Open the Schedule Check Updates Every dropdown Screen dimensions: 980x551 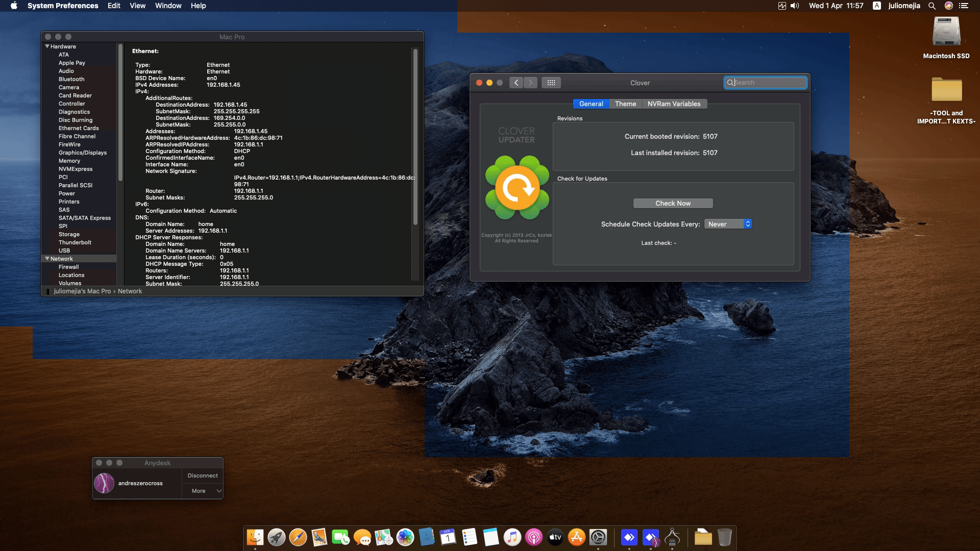click(728, 223)
